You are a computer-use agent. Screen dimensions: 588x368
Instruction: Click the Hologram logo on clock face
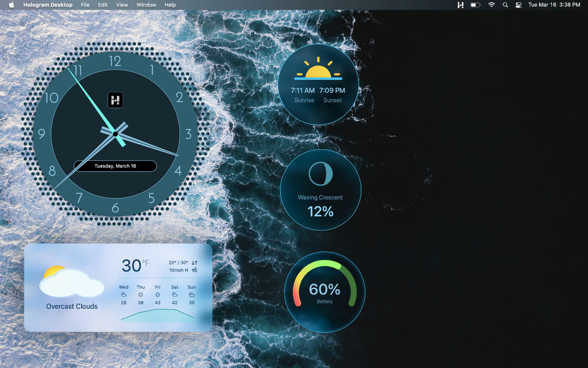(115, 100)
